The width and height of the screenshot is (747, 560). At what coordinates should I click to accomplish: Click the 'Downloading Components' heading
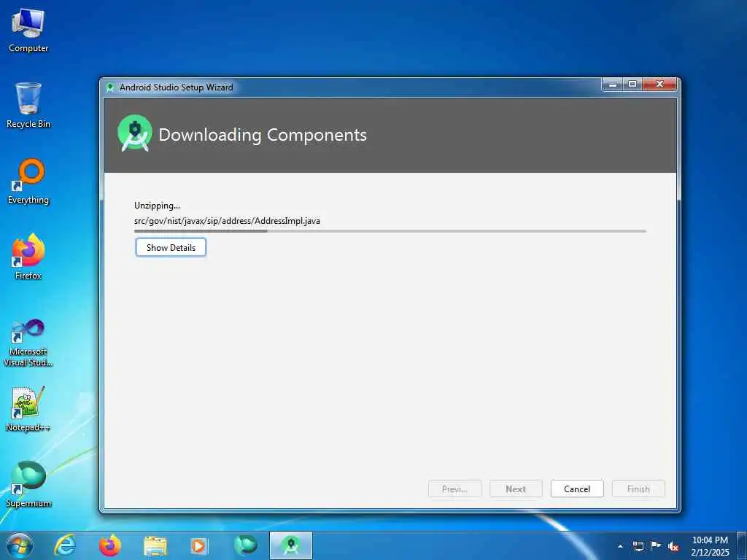point(263,135)
